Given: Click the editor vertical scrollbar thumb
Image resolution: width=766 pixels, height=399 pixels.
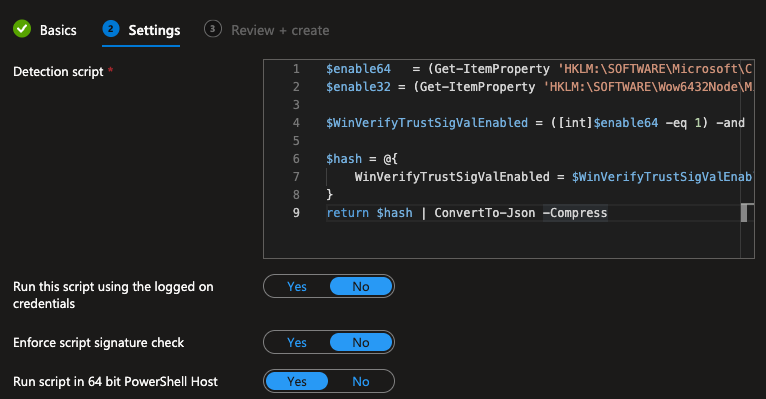Looking at the screenshot, I should pyautogui.click(x=744, y=213).
